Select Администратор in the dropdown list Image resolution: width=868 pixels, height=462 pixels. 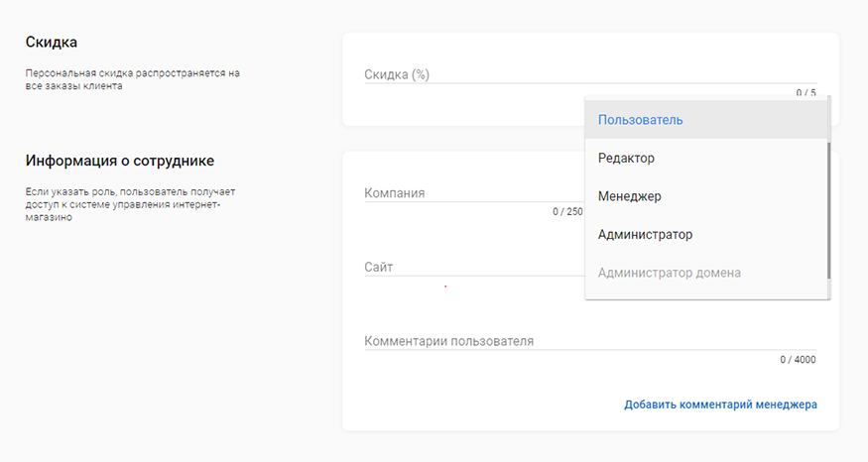705,235
